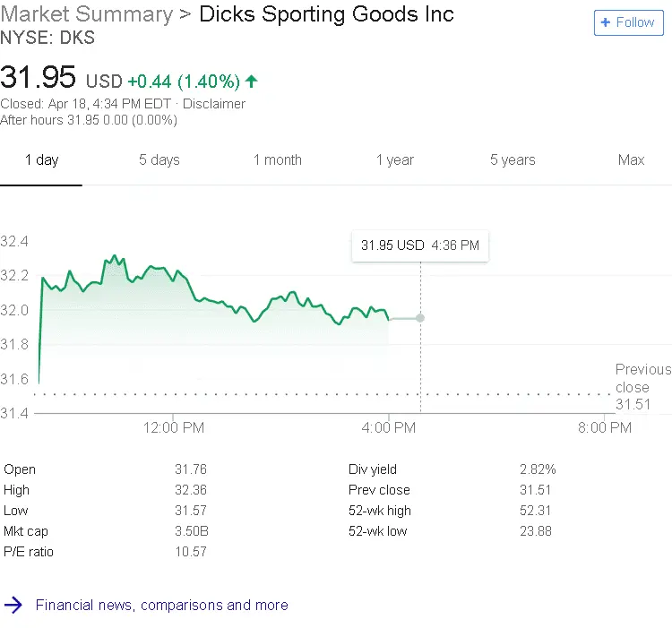Screen dimensions: 672x628
Task: Click the 52-wk high value
Action: 536,511
